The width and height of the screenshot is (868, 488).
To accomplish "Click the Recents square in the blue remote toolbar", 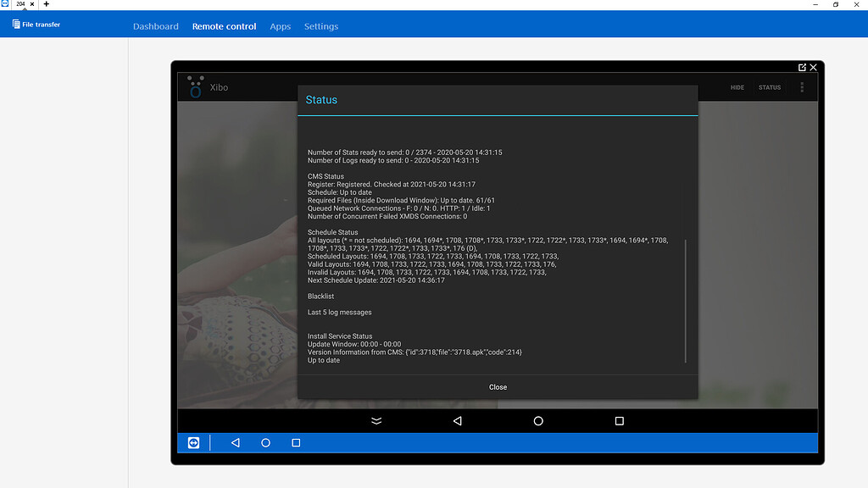I will [x=295, y=442].
